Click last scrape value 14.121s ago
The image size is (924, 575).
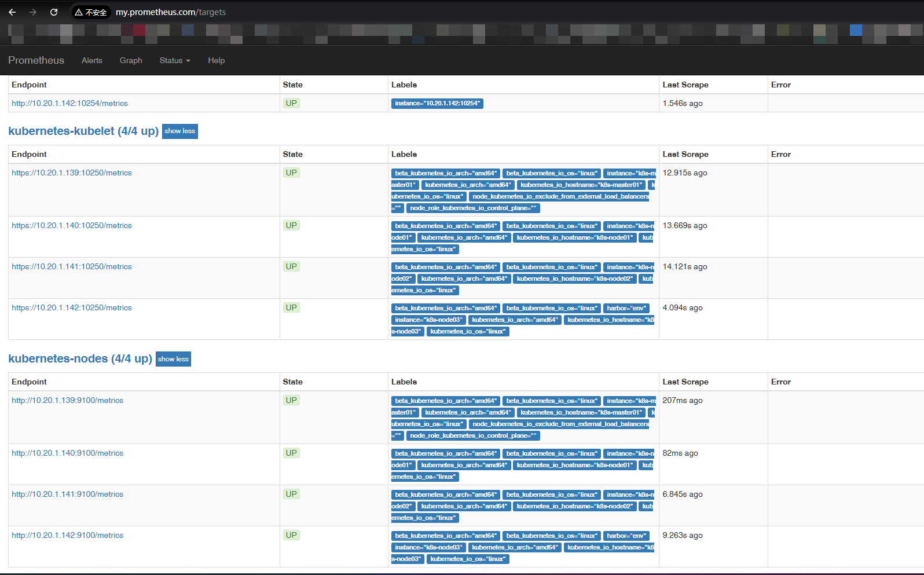[685, 266]
